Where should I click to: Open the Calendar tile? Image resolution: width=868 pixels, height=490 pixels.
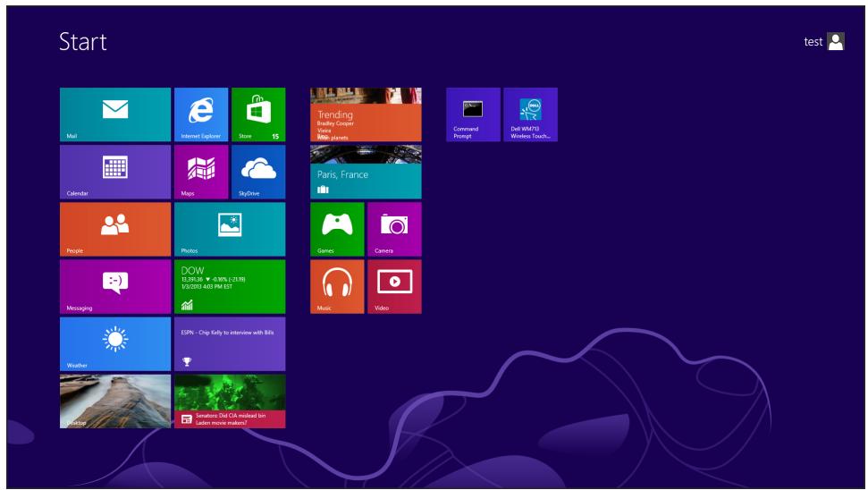pos(115,172)
